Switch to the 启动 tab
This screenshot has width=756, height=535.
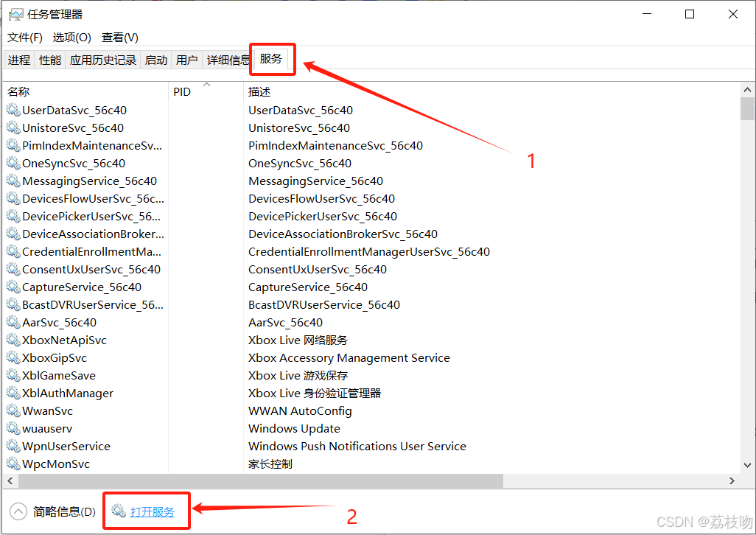(x=155, y=60)
